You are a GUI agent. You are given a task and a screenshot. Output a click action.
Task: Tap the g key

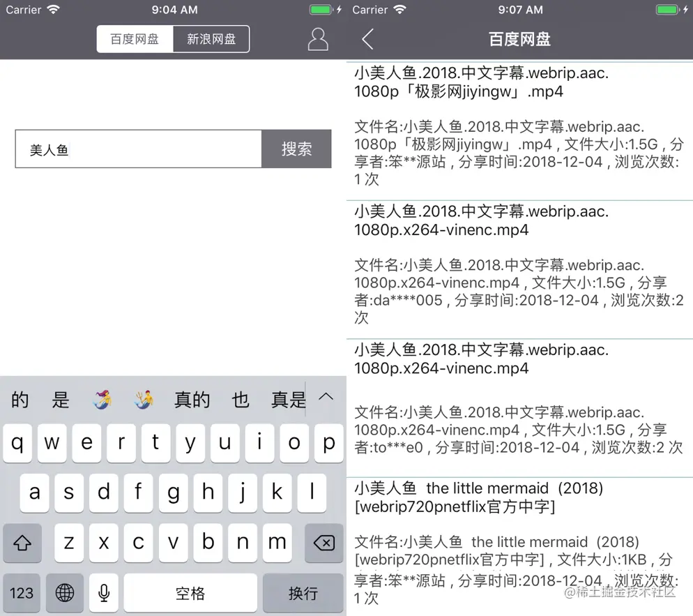pos(173,493)
